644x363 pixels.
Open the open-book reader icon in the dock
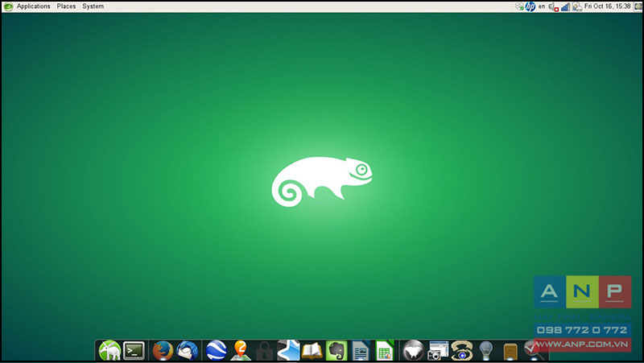(x=312, y=352)
